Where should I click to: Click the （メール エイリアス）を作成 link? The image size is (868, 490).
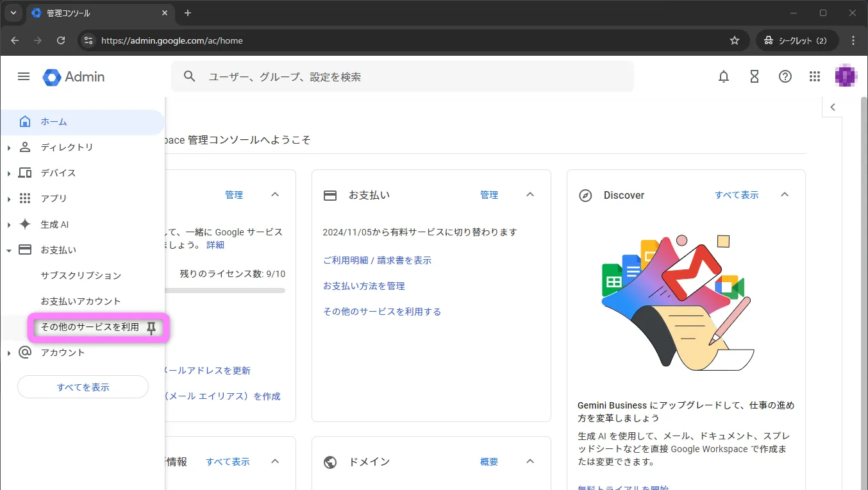click(223, 396)
